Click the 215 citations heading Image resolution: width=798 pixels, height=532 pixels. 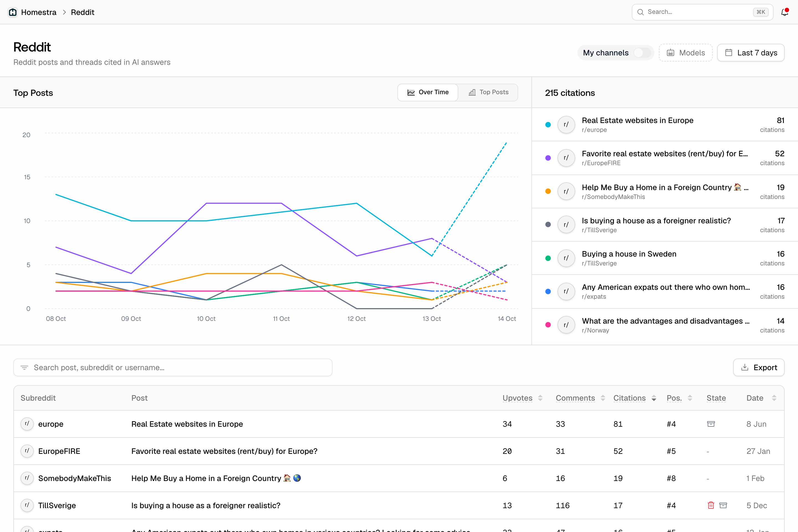point(570,93)
